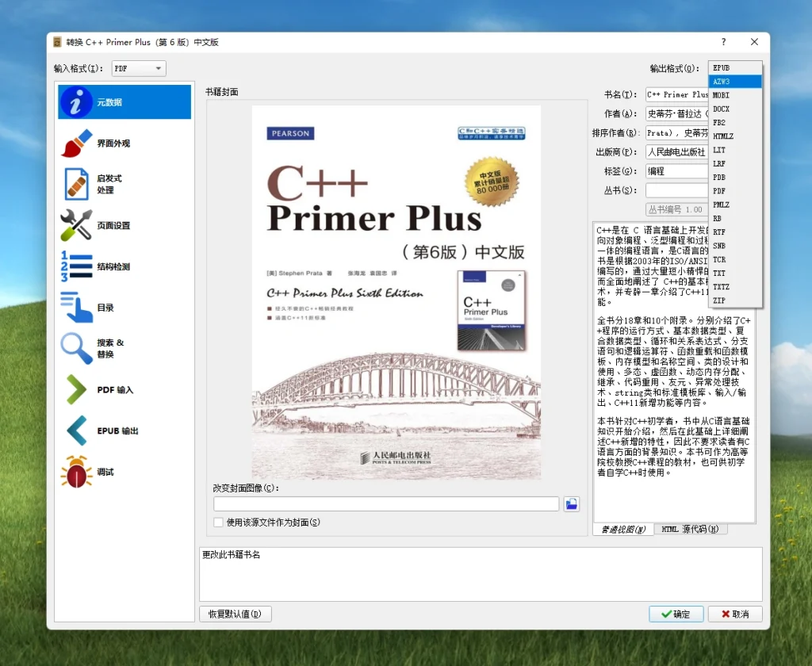
Task: Click the 取消 cancel button
Action: [735, 614]
